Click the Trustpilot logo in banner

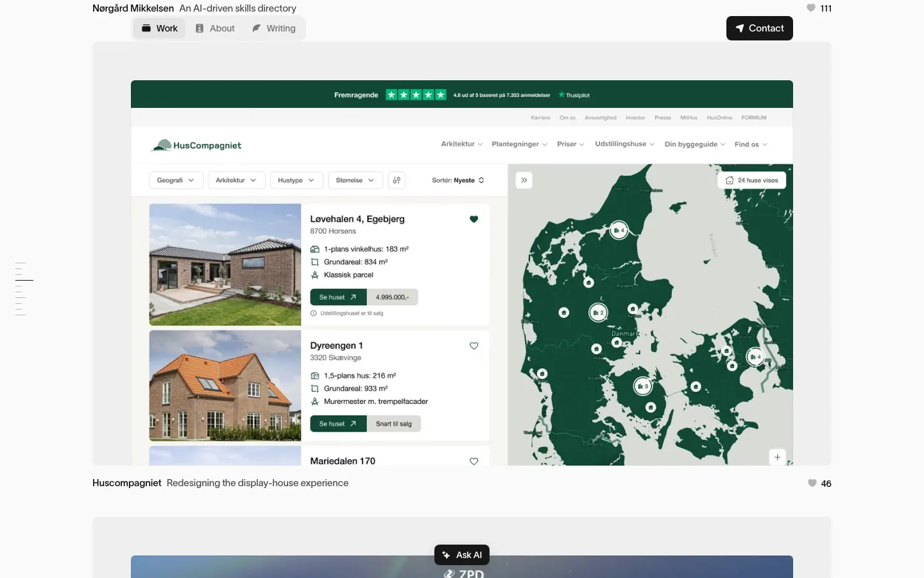coord(574,95)
